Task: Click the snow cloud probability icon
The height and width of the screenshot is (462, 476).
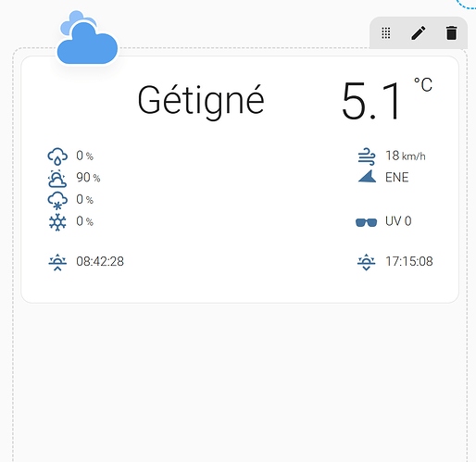Action: click(x=57, y=200)
